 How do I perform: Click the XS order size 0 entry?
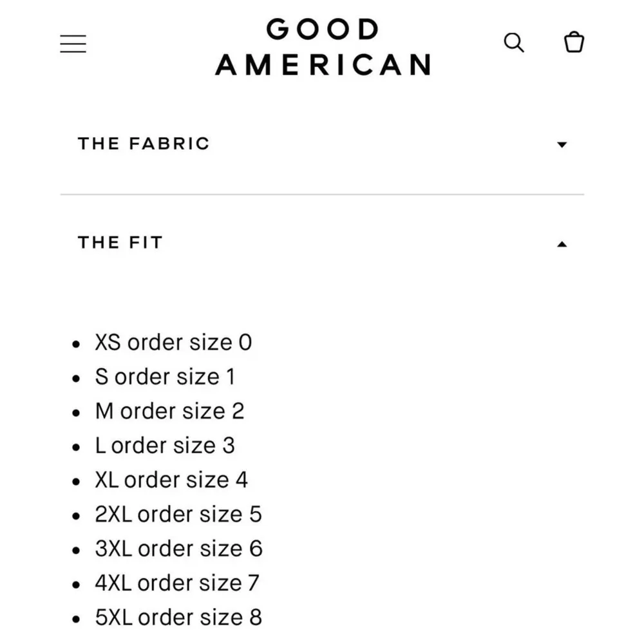(x=173, y=342)
